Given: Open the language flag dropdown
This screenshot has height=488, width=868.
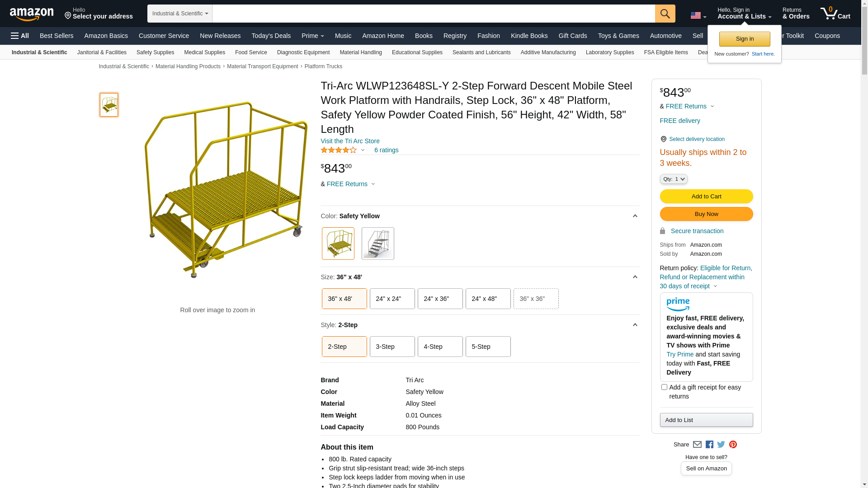Looking at the screenshot, I should [698, 16].
